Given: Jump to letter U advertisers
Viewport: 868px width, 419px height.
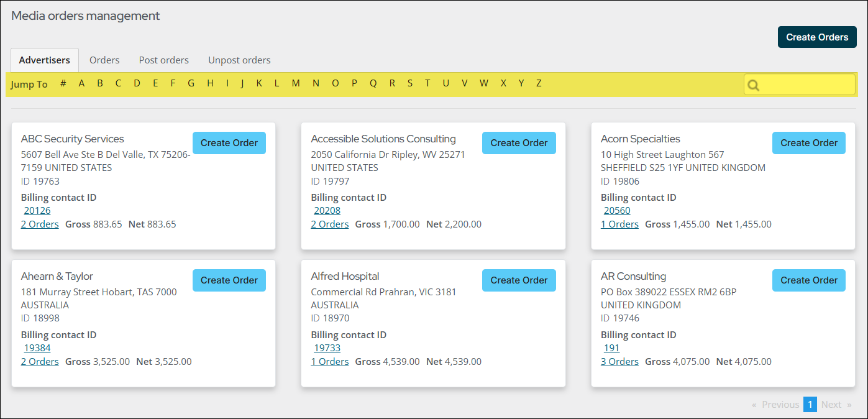Looking at the screenshot, I should (445, 83).
